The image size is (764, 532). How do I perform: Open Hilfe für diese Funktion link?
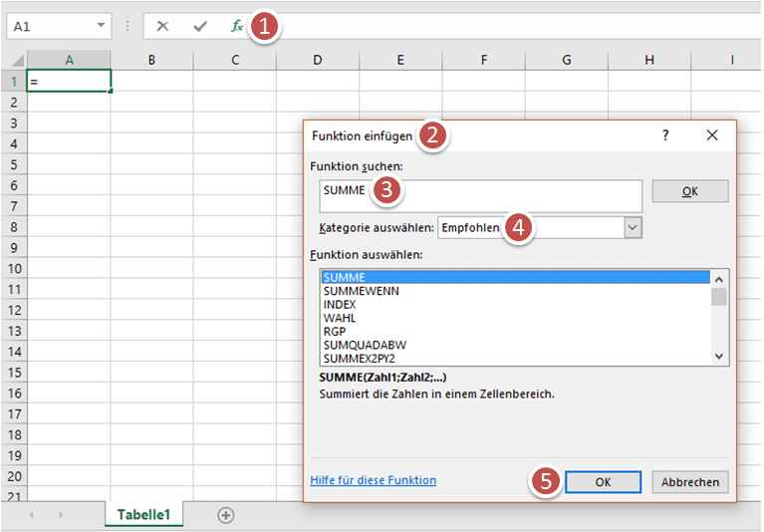[x=374, y=480]
